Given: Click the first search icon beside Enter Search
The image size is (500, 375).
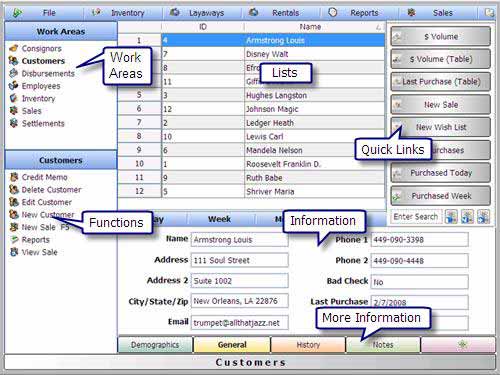Looking at the screenshot, I should [x=451, y=217].
